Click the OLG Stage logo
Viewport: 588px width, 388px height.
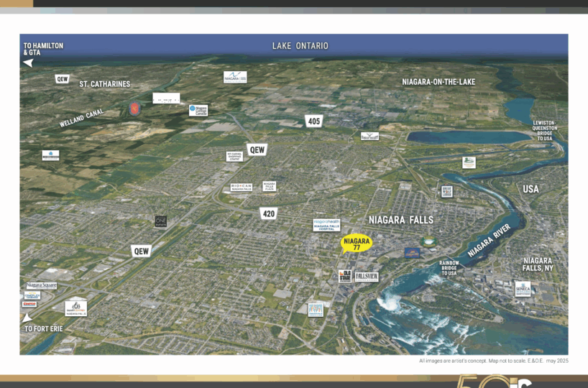pyautogui.click(x=345, y=277)
